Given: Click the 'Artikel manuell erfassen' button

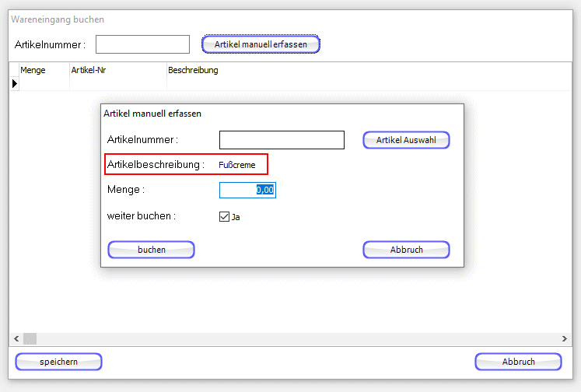Looking at the screenshot, I should pos(261,44).
